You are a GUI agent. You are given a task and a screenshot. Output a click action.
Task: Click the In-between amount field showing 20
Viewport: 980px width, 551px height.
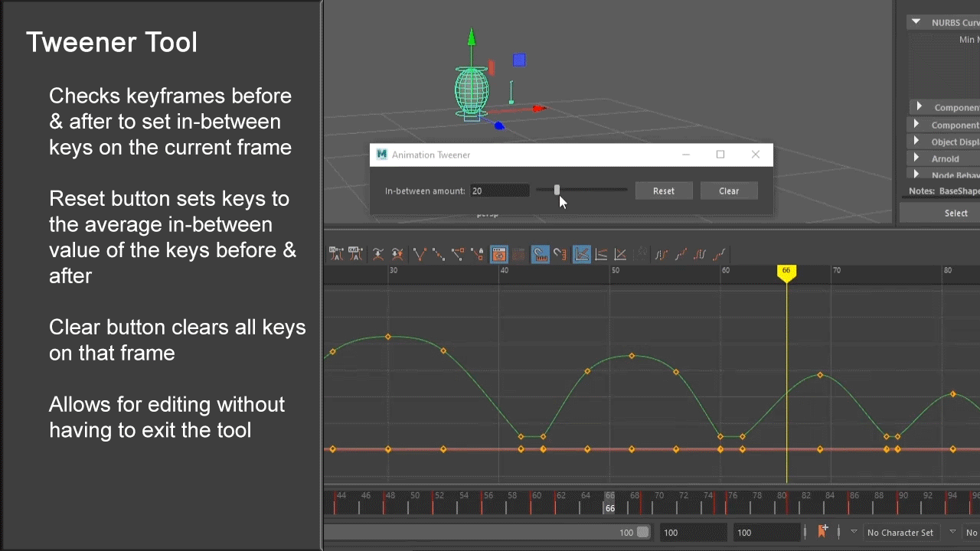(500, 191)
